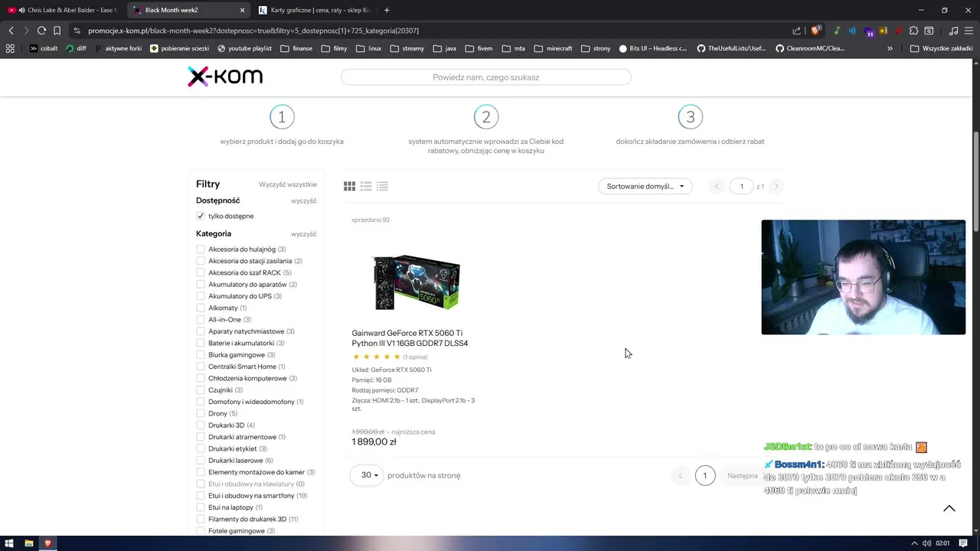
Task: Click top page number input field
Action: coord(741,186)
